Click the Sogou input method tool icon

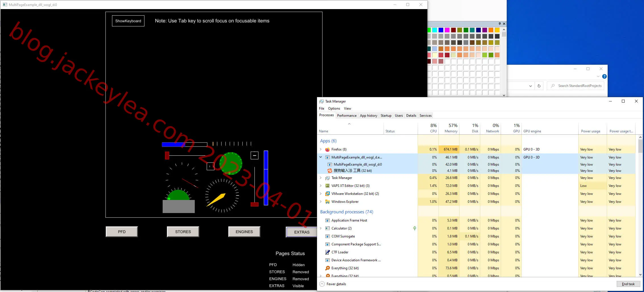click(x=330, y=171)
